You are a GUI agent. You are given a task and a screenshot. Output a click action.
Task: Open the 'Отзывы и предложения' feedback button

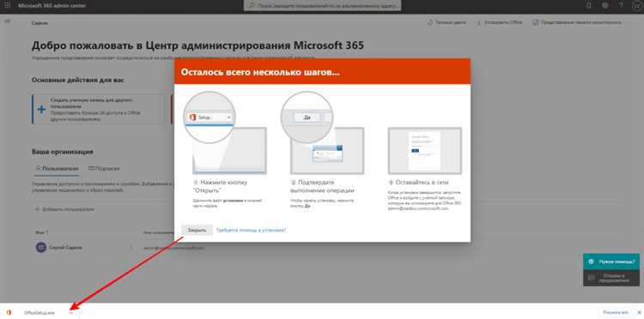click(611, 278)
